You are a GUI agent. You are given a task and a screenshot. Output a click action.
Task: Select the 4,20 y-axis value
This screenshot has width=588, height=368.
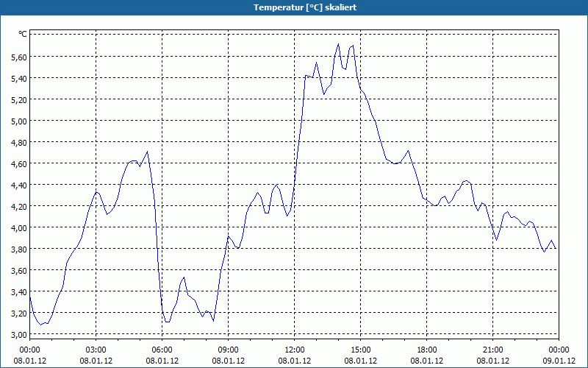point(19,206)
